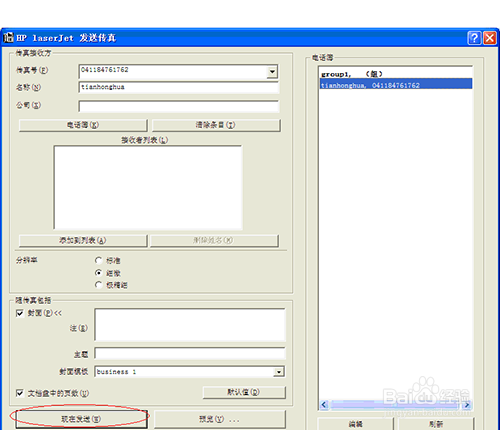500x430 pixels.
Task: Click the clear entry button (T)
Action: (216, 125)
